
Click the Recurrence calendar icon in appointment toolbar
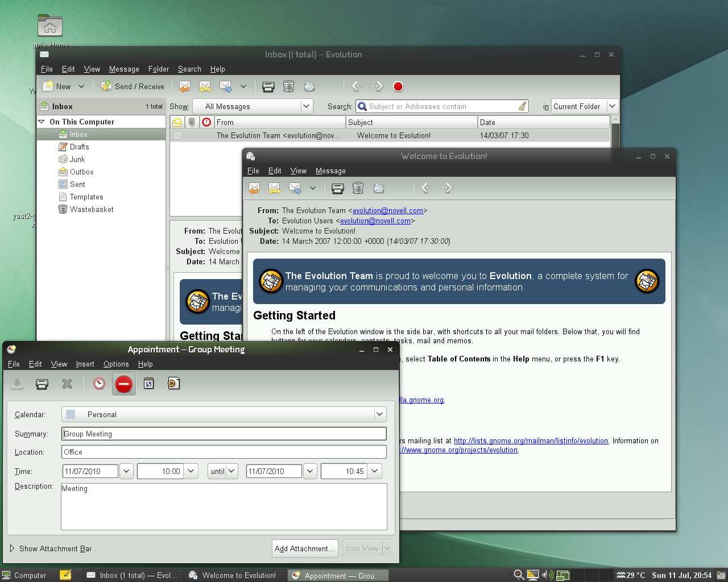tap(148, 384)
